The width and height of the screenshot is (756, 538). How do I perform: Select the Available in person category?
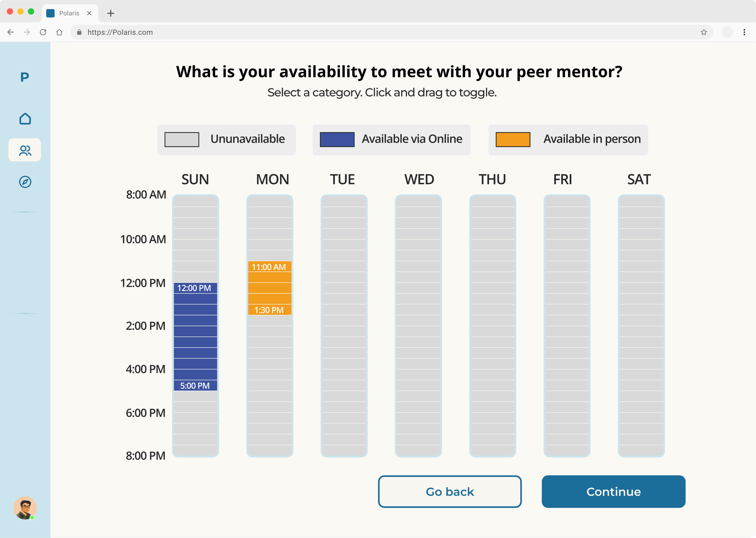coord(568,139)
